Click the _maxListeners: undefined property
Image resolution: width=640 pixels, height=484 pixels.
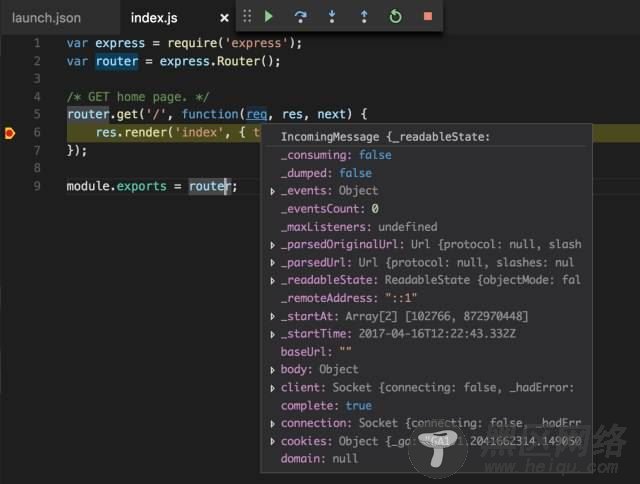pos(359,227)
